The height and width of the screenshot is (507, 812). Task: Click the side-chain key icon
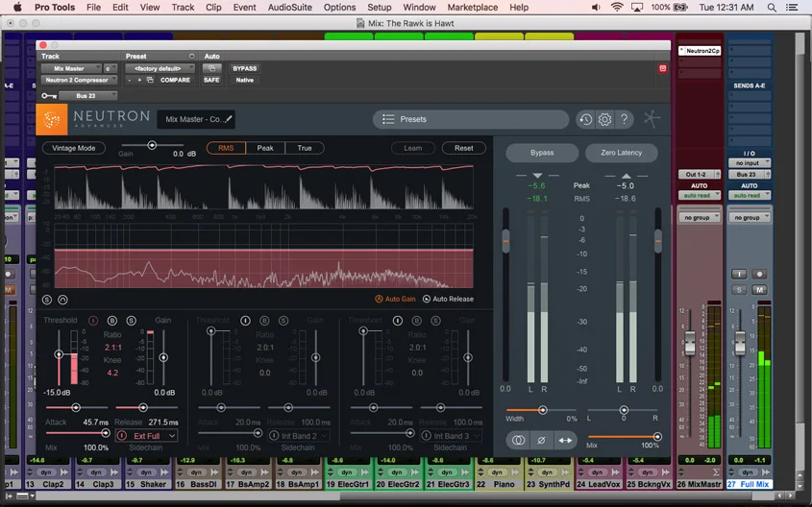click(49, 96)
